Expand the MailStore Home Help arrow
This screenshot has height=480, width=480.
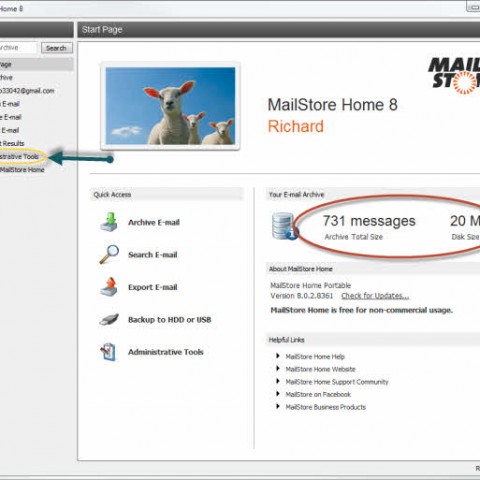click(x=278, y=356)
